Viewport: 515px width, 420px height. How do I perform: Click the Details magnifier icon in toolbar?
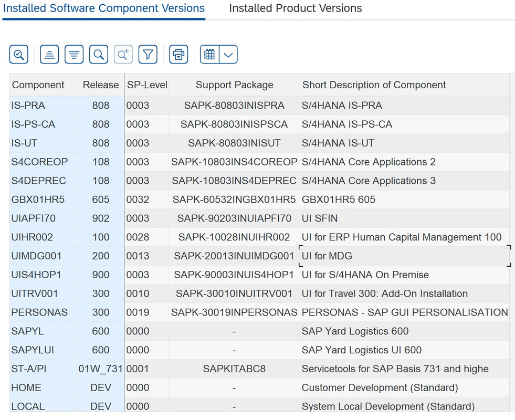pos(19,54)
